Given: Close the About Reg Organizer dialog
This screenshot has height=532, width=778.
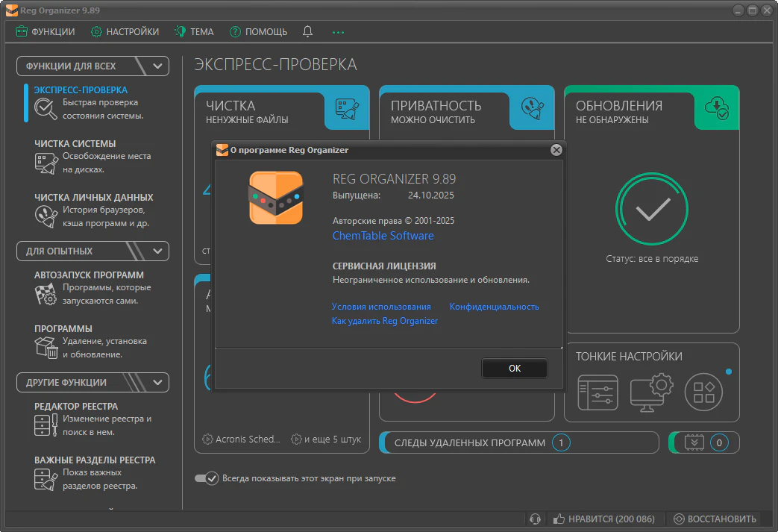Looking at the screenshot, I should (556, 150).
